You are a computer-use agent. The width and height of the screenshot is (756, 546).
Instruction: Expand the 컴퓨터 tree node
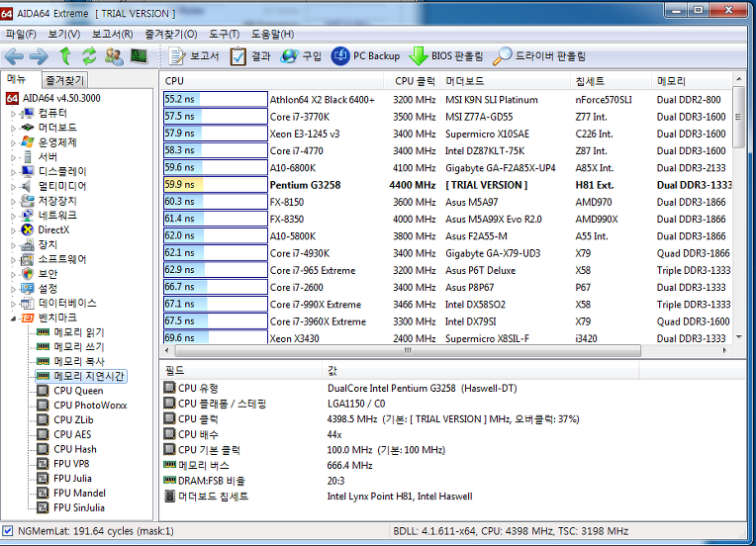point(14,114)
